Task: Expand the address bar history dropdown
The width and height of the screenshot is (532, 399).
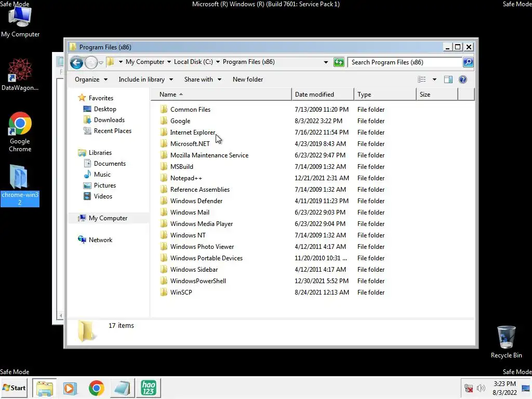Action: click(326, 62)
